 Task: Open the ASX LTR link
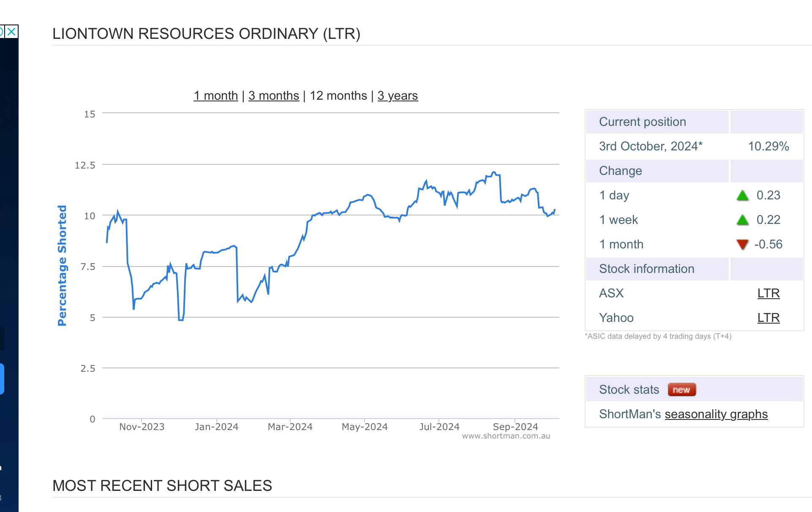768,293
